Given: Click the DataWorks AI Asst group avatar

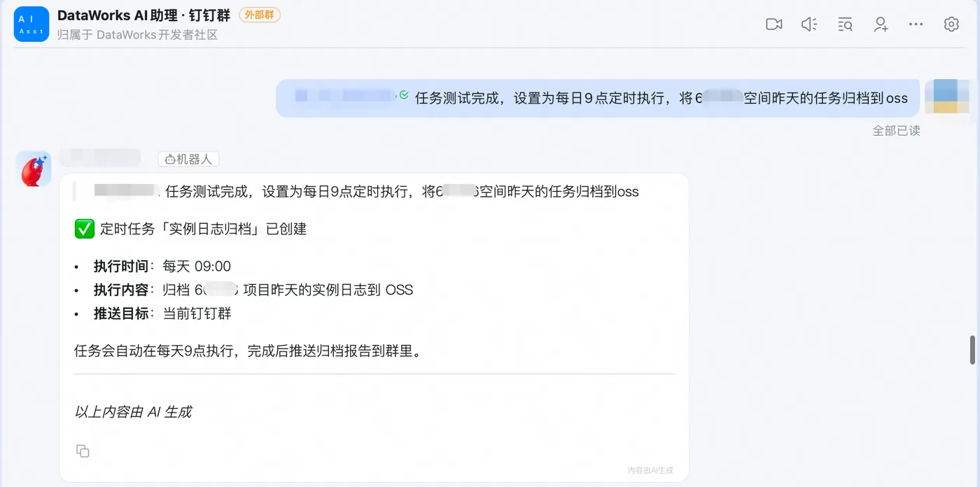Looking at the screenshot, I should (x=31, y=24).
